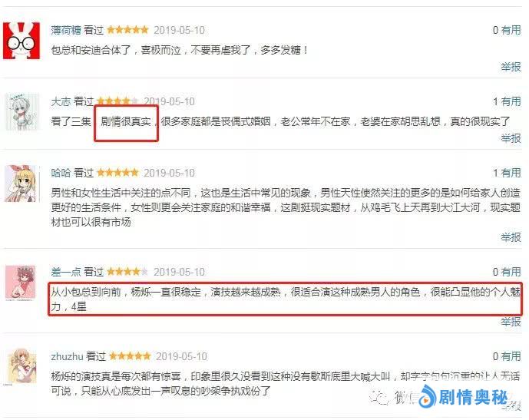
Task: Report 薄荷糖's review with 举报
Action: pyautogui.click(x=511, y=67)
